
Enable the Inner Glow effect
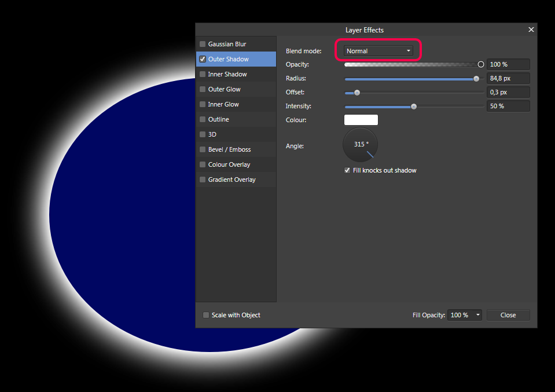coord(203,104)
